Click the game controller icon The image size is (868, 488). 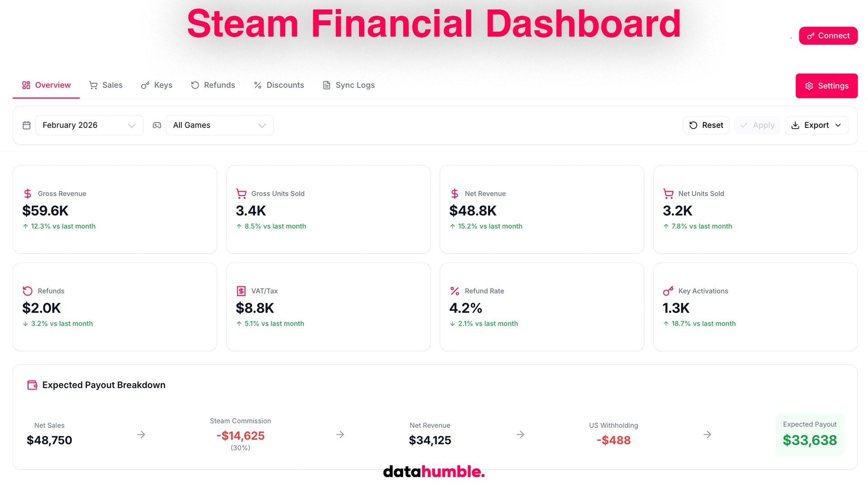click(157, 125)
